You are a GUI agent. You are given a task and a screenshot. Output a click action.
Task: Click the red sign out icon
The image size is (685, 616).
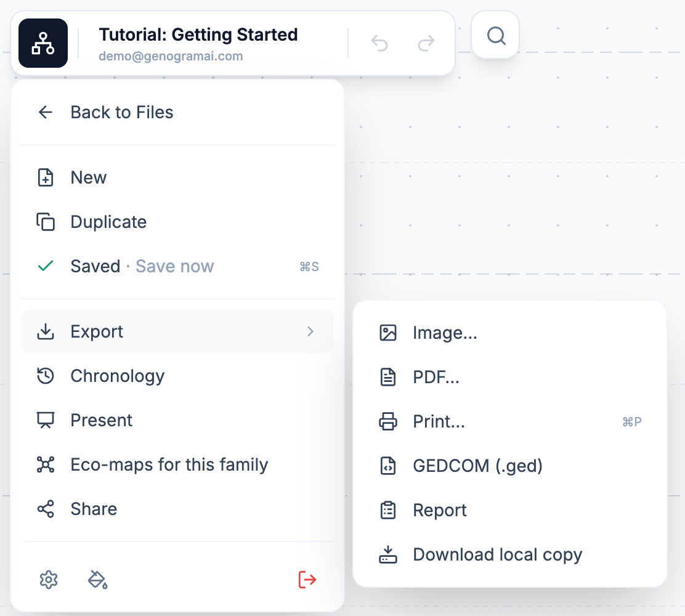(307, 580)
